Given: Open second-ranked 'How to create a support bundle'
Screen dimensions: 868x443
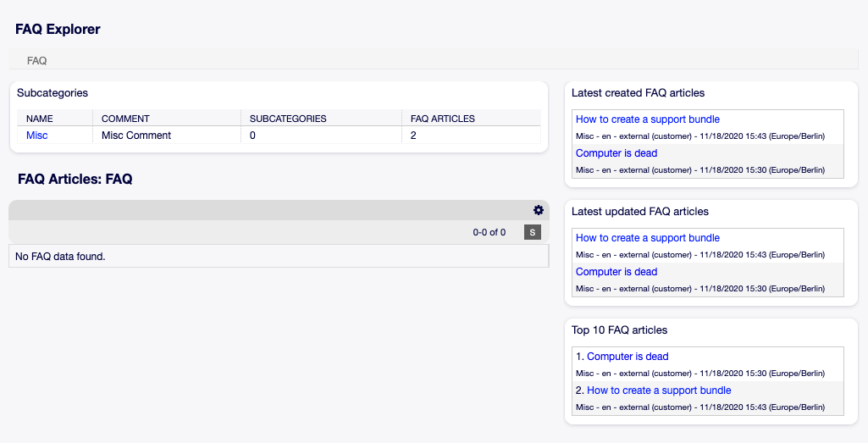Looking at the screenshot, I should 659,390.
